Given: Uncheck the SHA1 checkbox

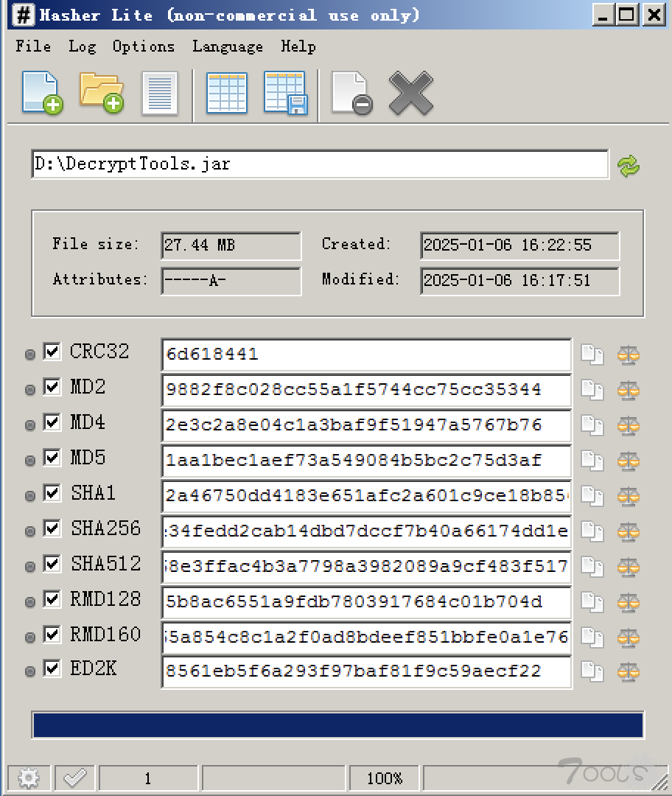Looking at the screenshot, I should point(52,492).
